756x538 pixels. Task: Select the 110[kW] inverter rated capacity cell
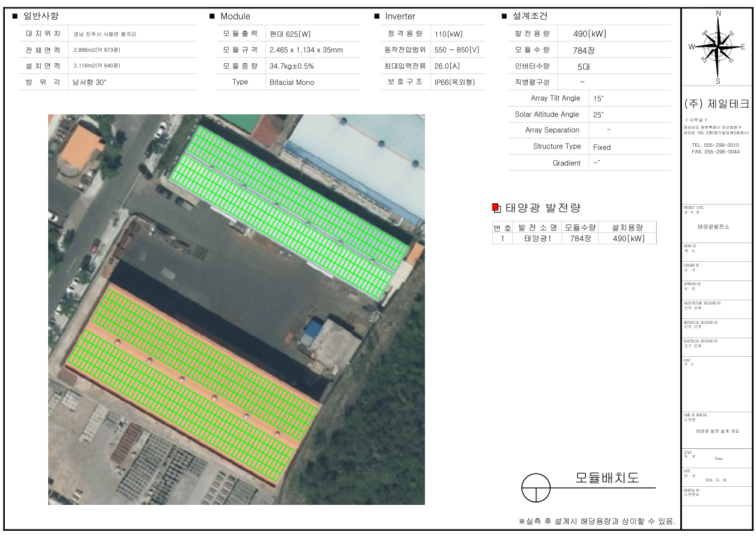448,34
